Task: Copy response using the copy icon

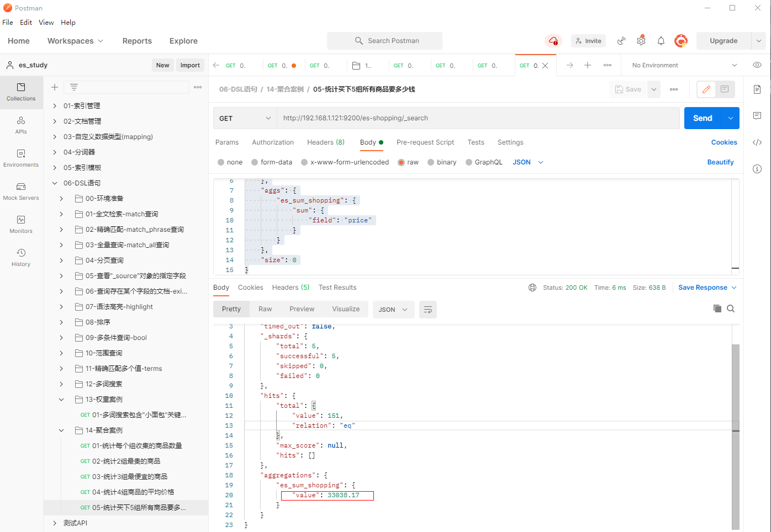Action: (x=717, y=308)
